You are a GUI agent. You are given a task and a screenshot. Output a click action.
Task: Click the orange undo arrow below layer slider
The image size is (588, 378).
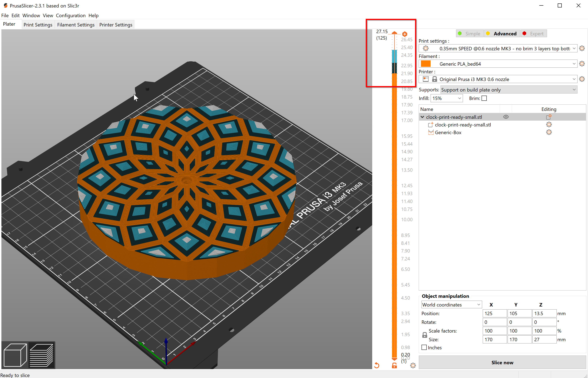coord(377,365)
